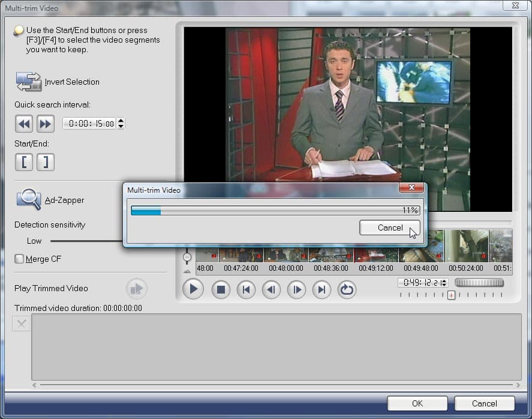Click the quick search interval time field

coord(90,124)
